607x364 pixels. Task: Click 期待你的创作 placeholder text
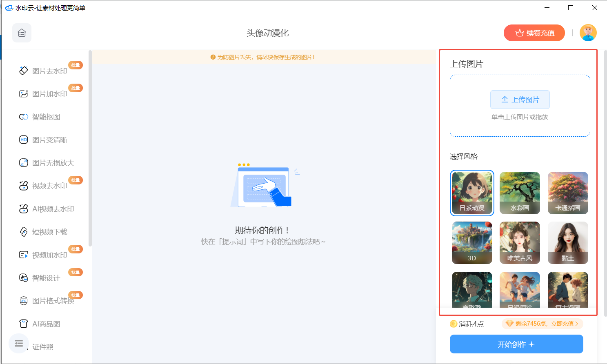pos(262,230)
